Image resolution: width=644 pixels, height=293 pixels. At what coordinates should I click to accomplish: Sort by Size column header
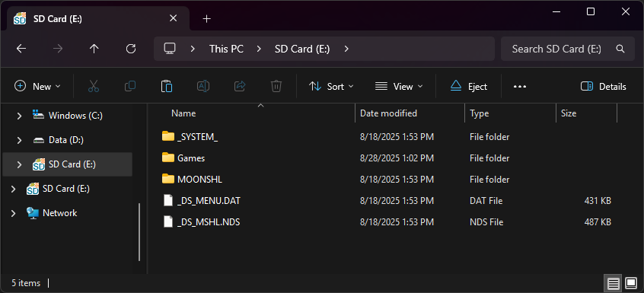tap(569, 113)
